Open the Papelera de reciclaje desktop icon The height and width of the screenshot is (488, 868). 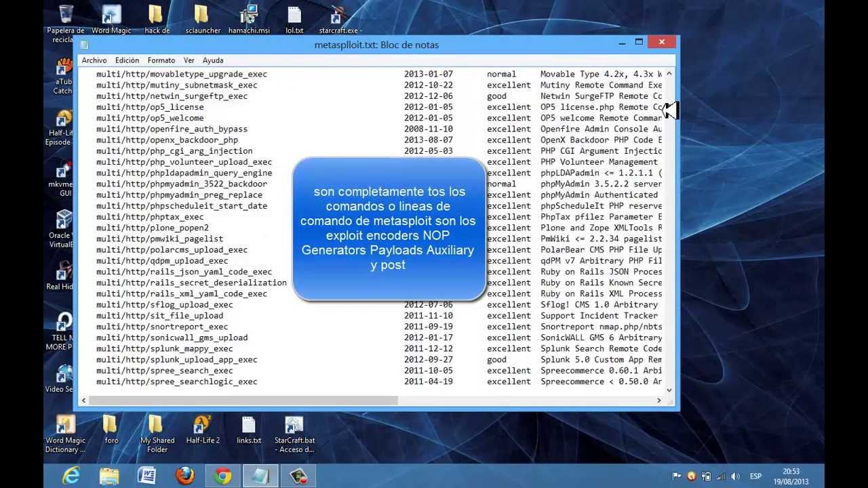click(65, 22)
